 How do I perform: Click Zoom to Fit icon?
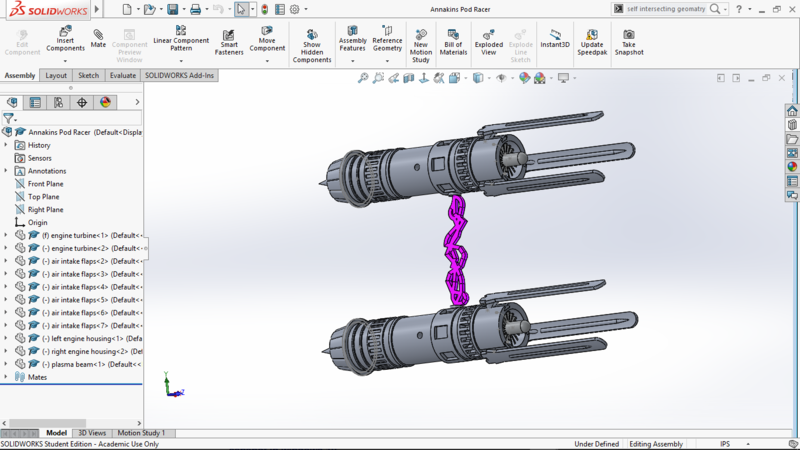point(363,78)
